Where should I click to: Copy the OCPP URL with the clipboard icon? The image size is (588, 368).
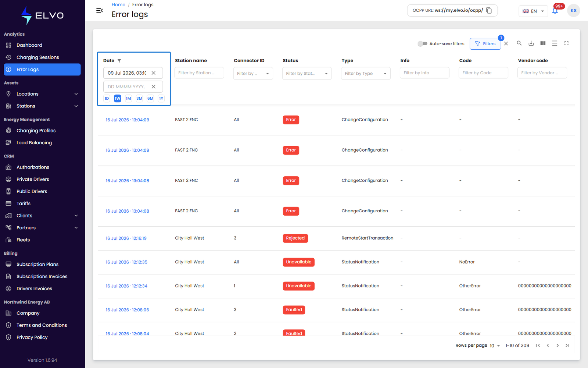489,10
